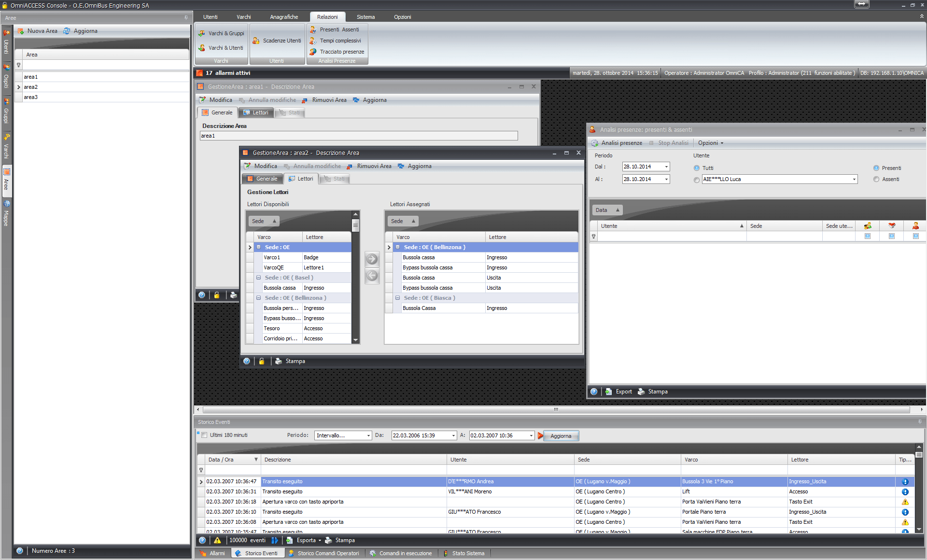Select the Tutti radio option for Utente
Image resolution: width=927 pixels, height=560 pixels.
tap(697, 168)
